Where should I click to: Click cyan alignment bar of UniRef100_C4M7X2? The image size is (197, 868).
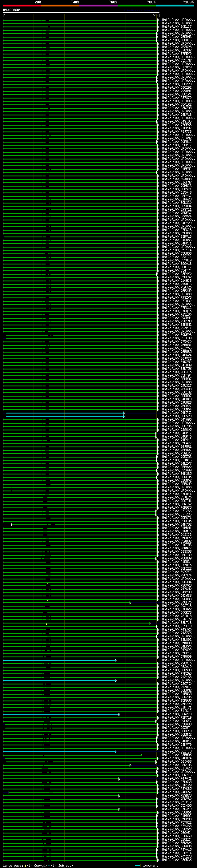(65, 413)
